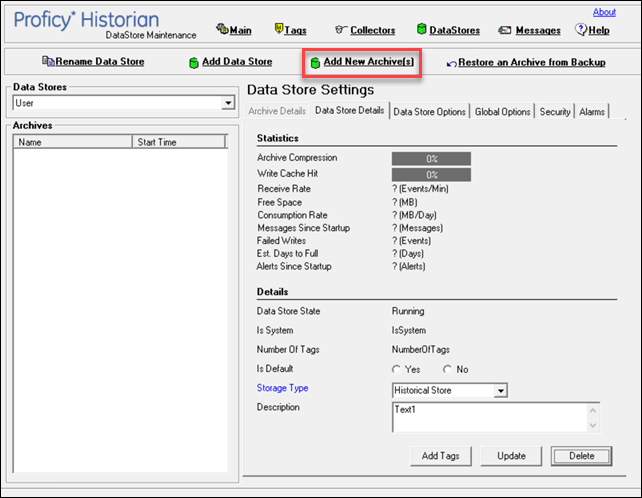Expand the Data Stores dropdown arrow
The image size is (642, 498).
(x=228, y=103)
